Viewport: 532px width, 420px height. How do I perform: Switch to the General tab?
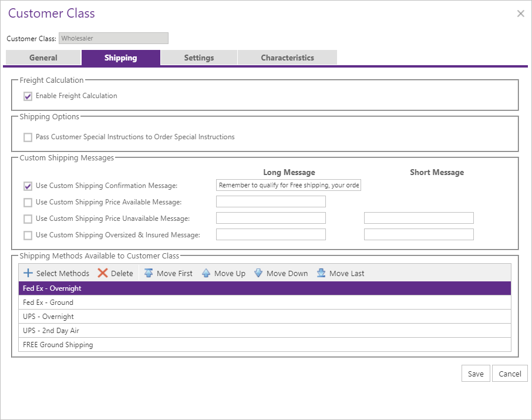click(43, 58)
